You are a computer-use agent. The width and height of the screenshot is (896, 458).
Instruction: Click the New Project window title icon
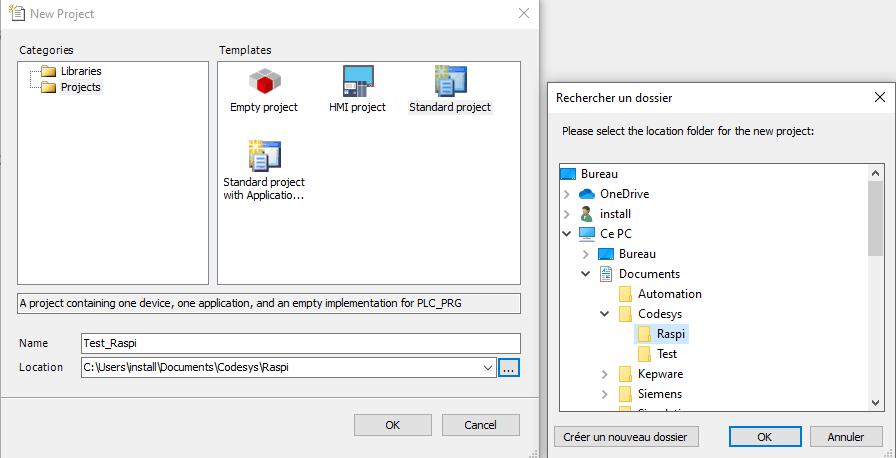tap(17, 13)
